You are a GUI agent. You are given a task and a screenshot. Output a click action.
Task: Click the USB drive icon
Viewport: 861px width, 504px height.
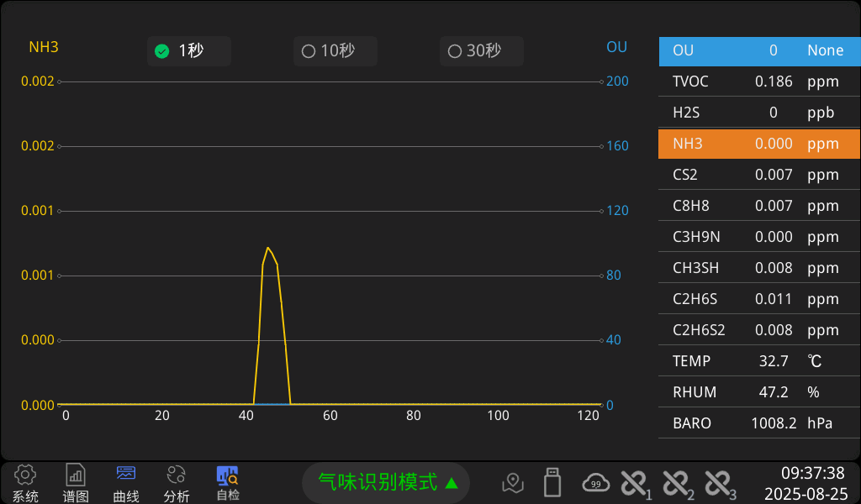552,482
